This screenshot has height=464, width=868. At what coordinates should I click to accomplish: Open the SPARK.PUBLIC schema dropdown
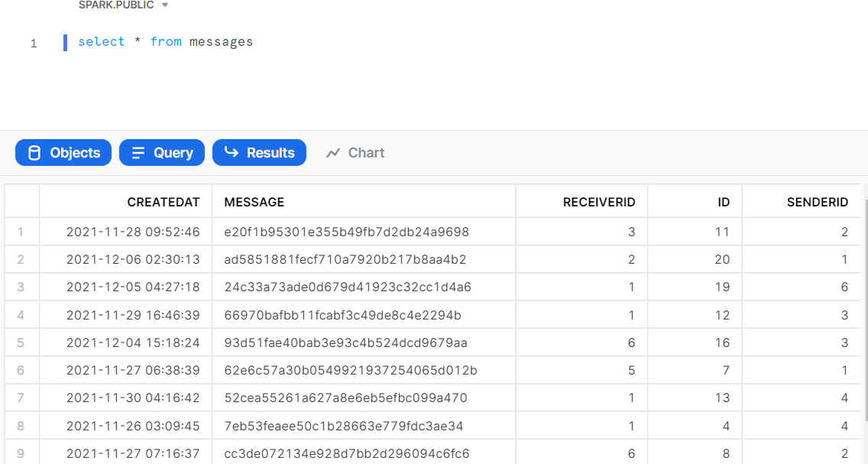123,5
